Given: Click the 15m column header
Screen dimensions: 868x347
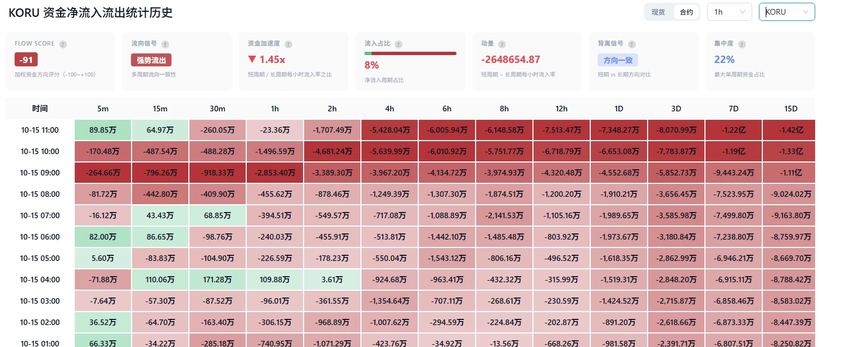Looking at the screenshot, I should tap(160, 109).
